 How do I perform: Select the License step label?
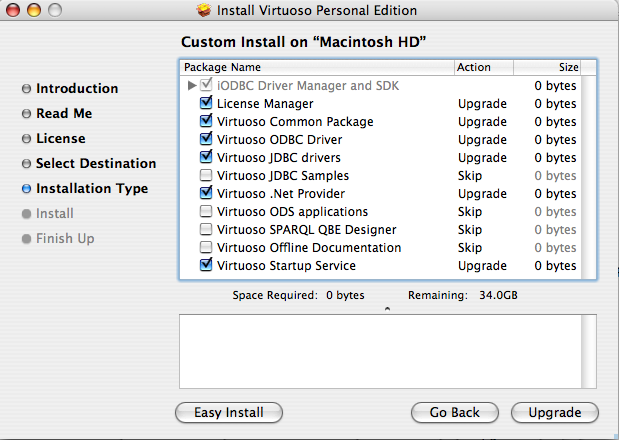tap(61, 139)
